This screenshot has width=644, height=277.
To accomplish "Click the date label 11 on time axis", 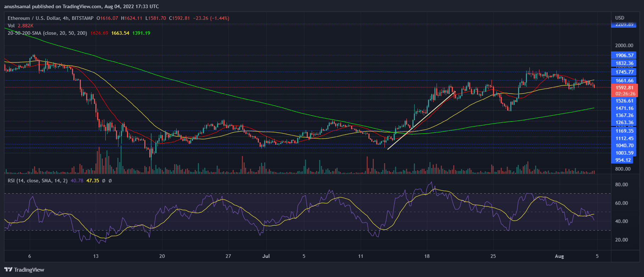I will tap(361, 256).
